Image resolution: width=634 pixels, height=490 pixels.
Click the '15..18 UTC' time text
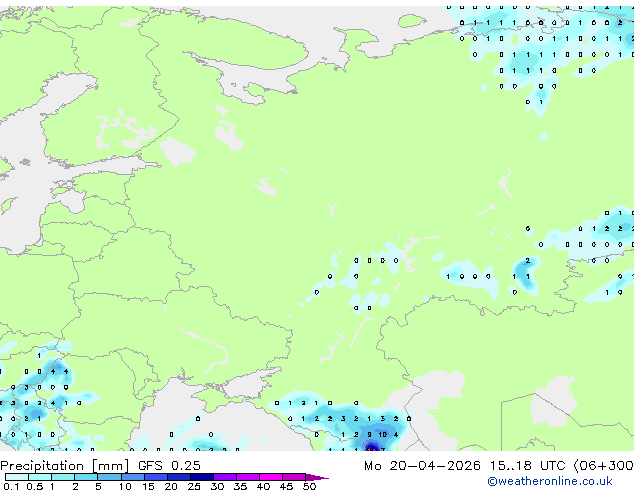click(x=527, y=466)
